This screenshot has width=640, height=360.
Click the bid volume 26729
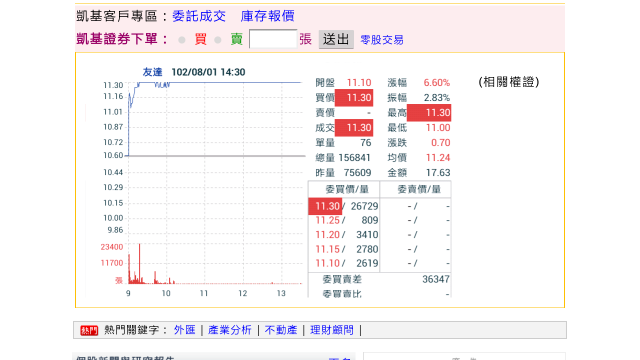364,207
